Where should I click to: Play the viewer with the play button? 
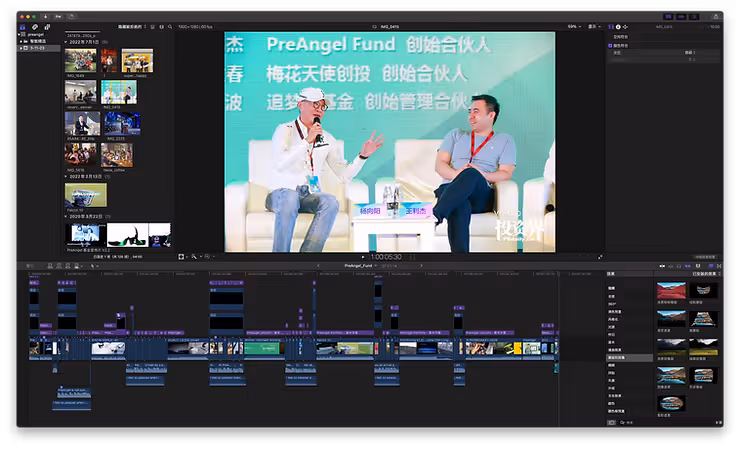click(363, 257)
